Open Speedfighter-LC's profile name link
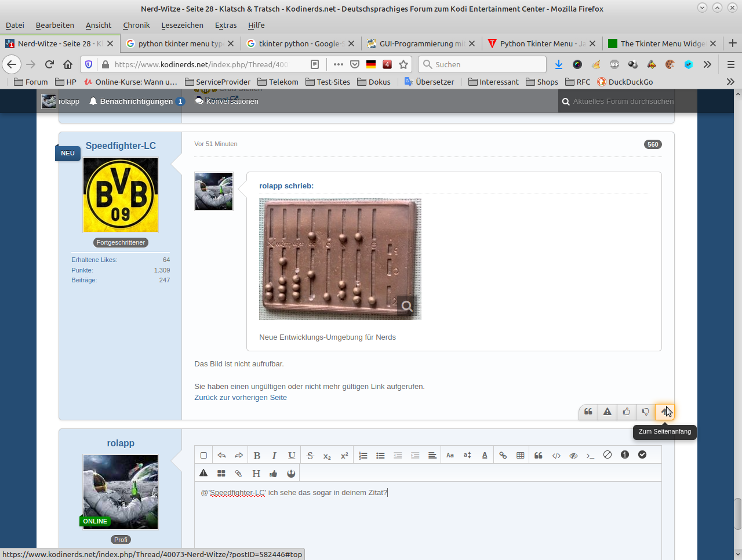The image size is (742, 560). (x=121, y=146)
